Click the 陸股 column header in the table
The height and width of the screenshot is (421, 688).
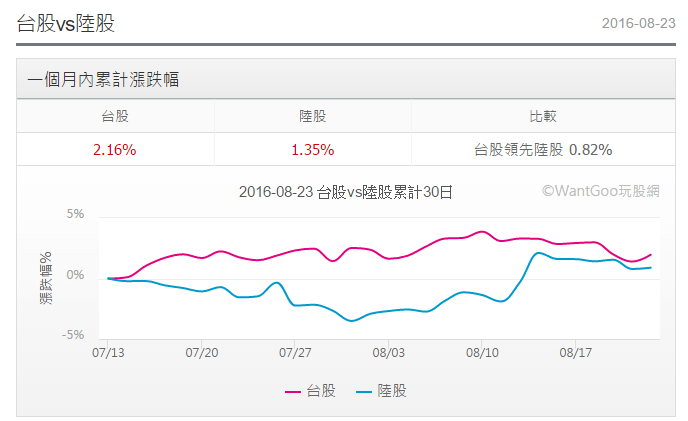tap(313, 116)
